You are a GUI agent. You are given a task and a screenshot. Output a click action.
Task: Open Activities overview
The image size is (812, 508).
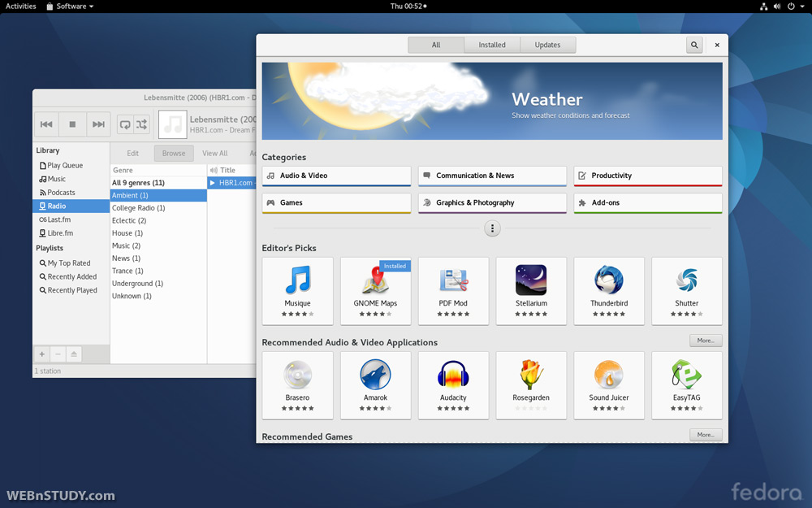(21, 7)
